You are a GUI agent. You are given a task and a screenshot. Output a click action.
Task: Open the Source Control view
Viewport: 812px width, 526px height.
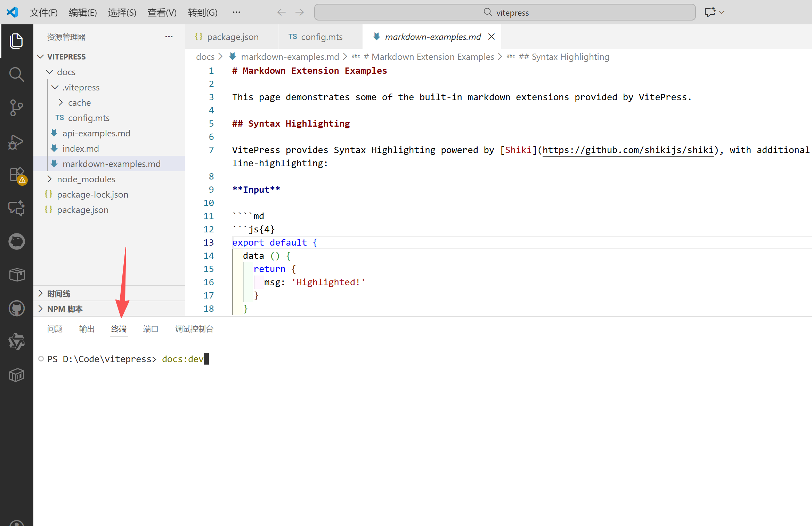click(16, 107)
